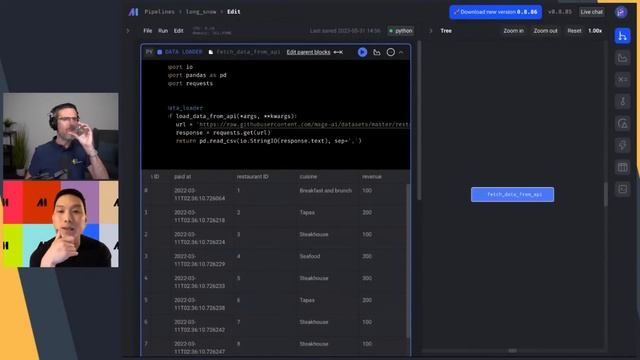Click Zoom in on tree view

513,31
